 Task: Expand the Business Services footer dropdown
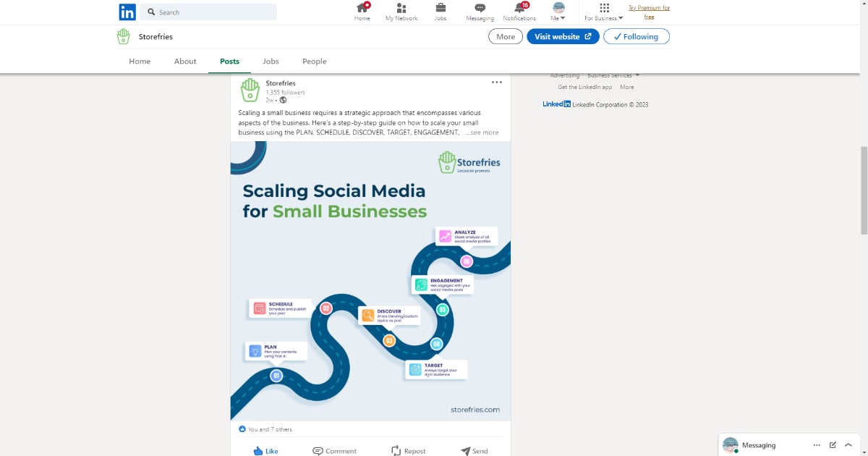pos(613,75)
